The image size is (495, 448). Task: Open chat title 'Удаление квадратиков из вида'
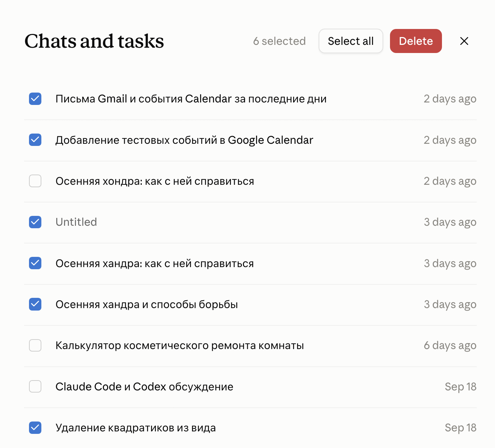click(x=136, y=428)
